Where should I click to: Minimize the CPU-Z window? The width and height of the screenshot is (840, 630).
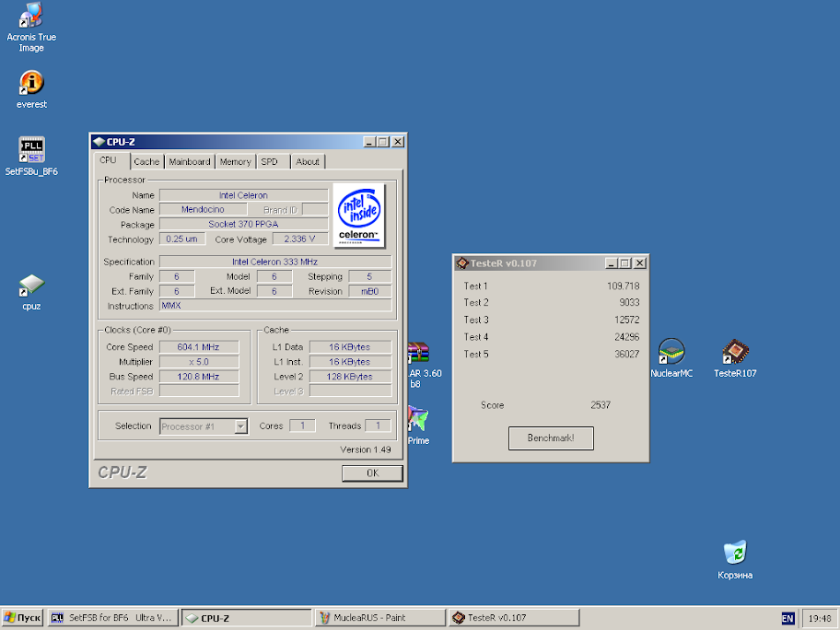coord(369,142)
